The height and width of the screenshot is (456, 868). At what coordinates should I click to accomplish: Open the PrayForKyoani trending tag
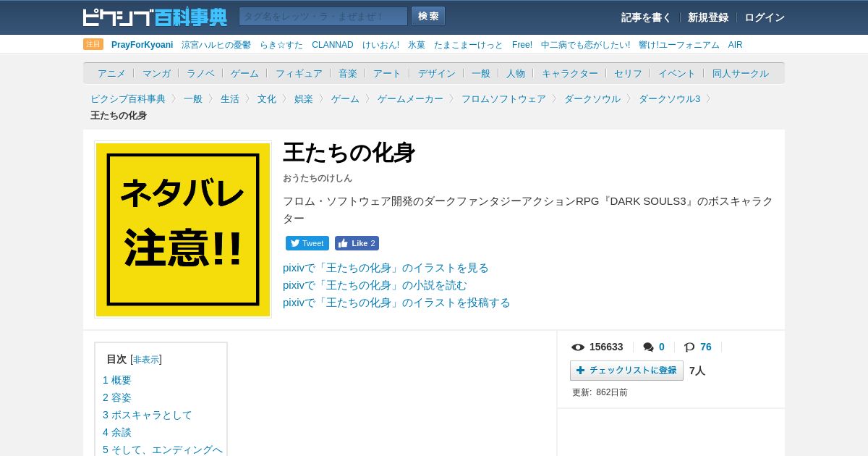(x=142, y=45)
